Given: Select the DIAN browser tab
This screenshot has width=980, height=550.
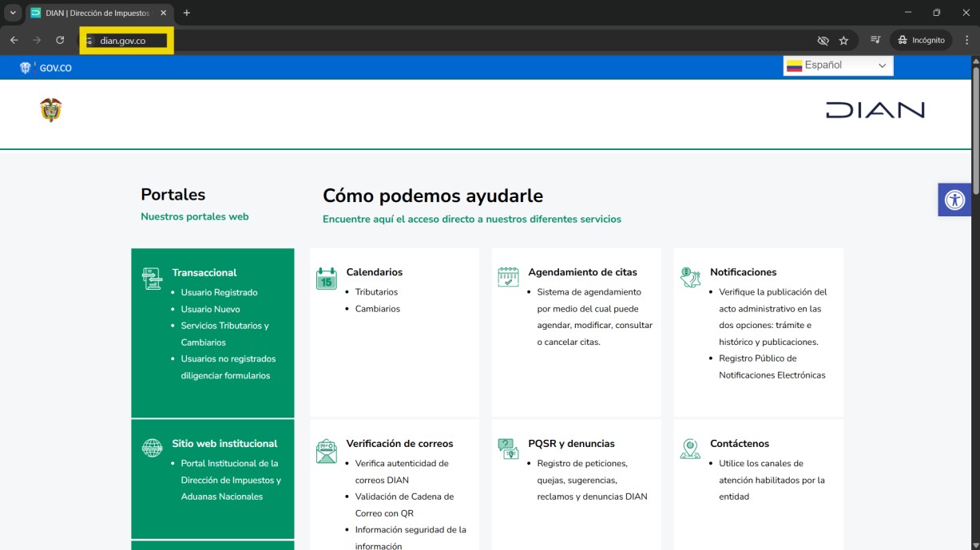Looking at the screenshot, I should pos(98,13).
